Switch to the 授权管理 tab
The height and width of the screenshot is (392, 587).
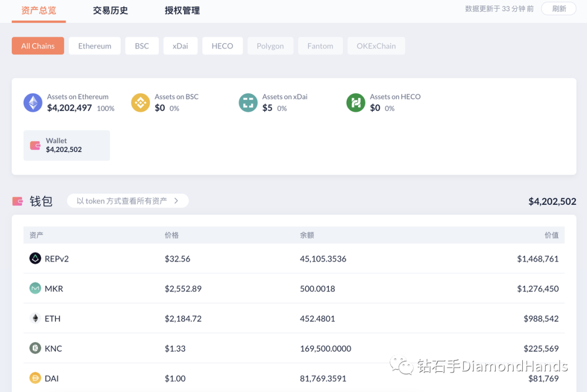[x=182, y=10]
